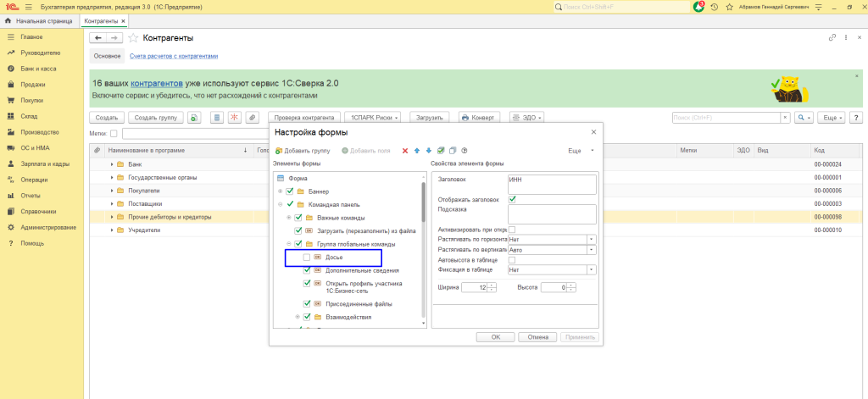Screen dimensions: 868x399
Task: Open the history clock icon
Action: coord(715,7)
